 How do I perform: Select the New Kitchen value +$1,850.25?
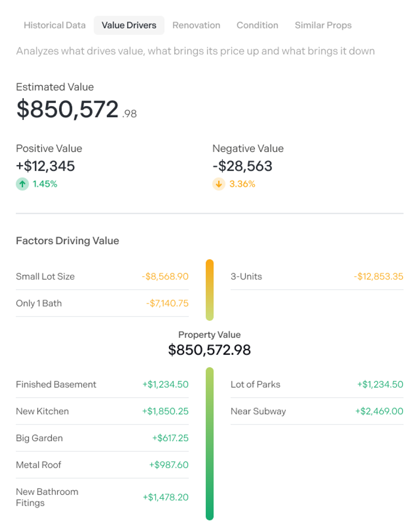click(x=165, y=411)
